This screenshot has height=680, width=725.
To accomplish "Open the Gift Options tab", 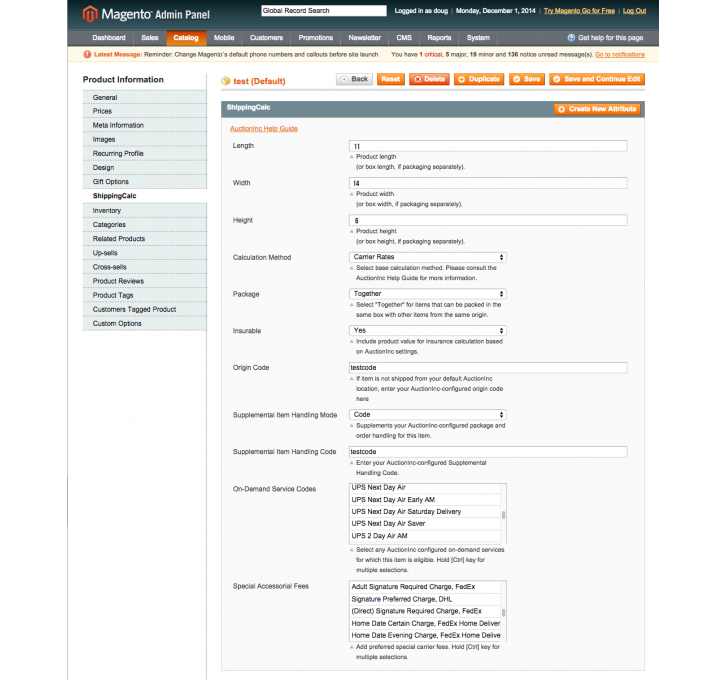I will 145,182.
